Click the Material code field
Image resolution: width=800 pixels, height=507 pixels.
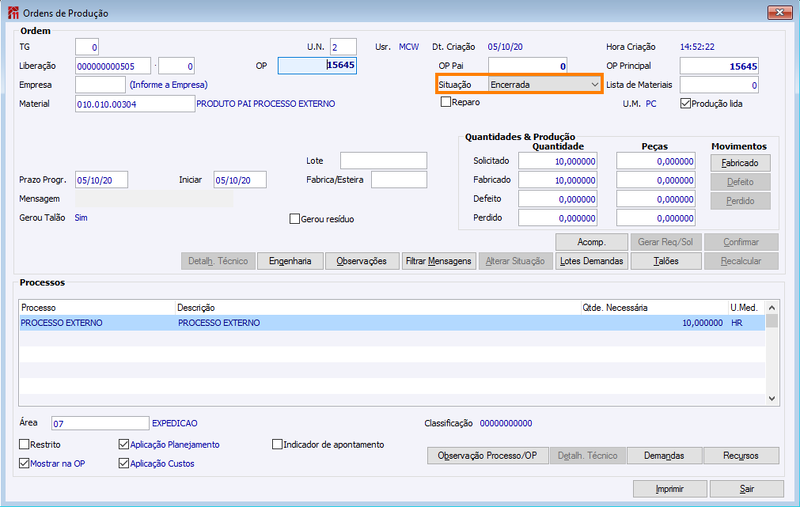[135, 104]
